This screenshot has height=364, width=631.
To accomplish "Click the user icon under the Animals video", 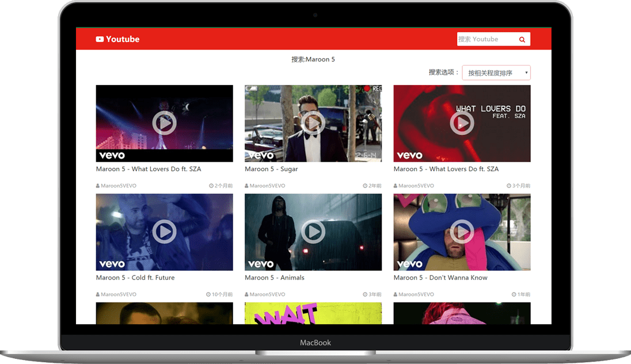I will click(246, 294).
